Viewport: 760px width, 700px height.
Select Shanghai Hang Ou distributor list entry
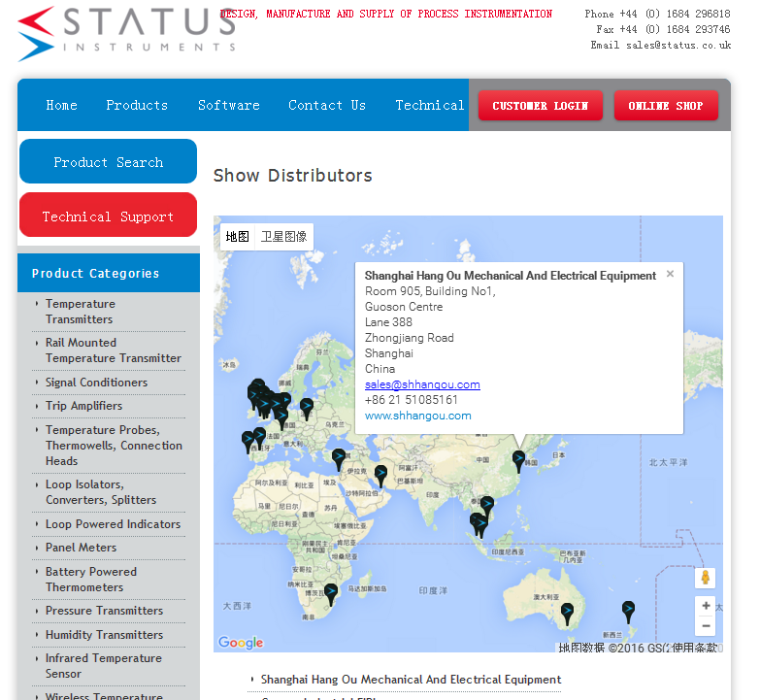point(411,680)
